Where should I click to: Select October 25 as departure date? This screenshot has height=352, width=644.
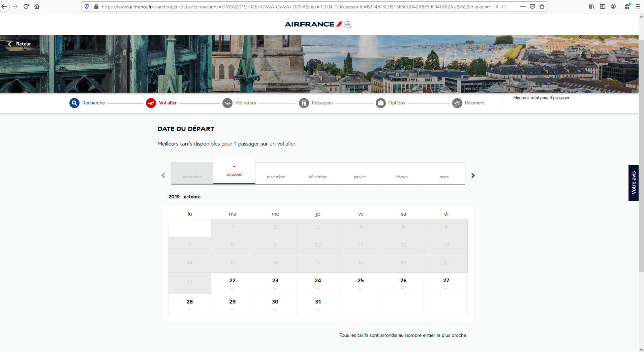click(360, 283)
